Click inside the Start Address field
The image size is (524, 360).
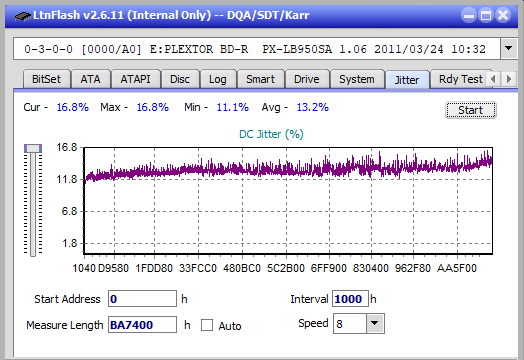coord(142,298)
